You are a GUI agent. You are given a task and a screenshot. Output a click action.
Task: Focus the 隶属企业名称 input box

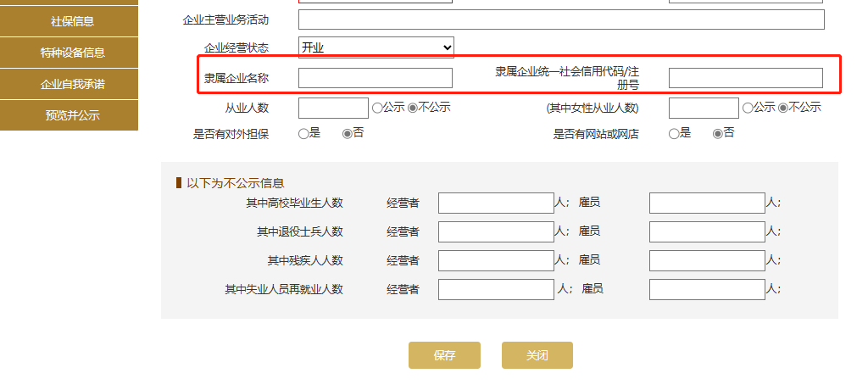pyautogui.click(x=376, y=78)
